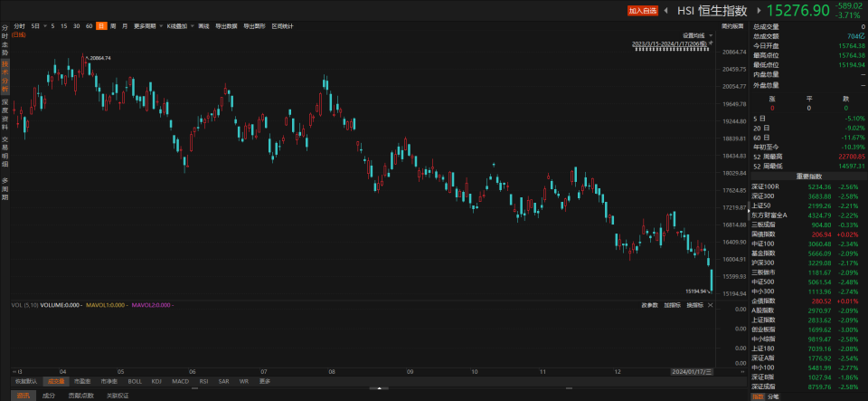Select the 15-minute period

coord(64,26)
